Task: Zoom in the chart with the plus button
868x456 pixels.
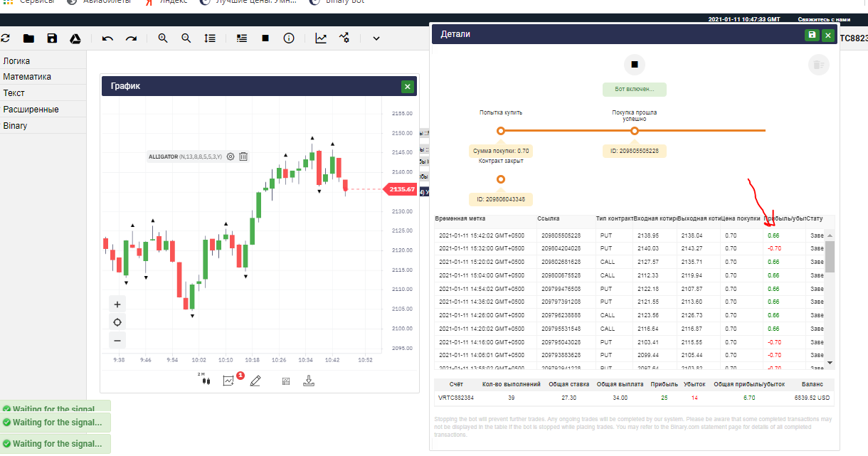Action: click(117, 304)
